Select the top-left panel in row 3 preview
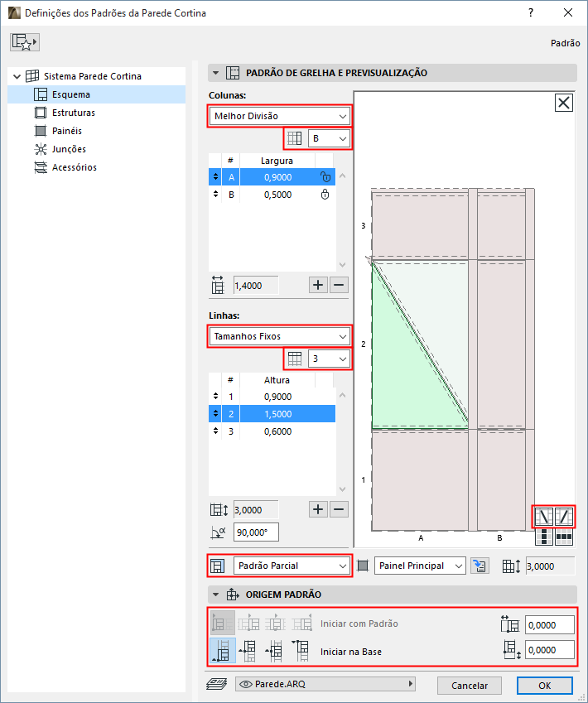Viewport: 588px width, 703px height. 420,226
